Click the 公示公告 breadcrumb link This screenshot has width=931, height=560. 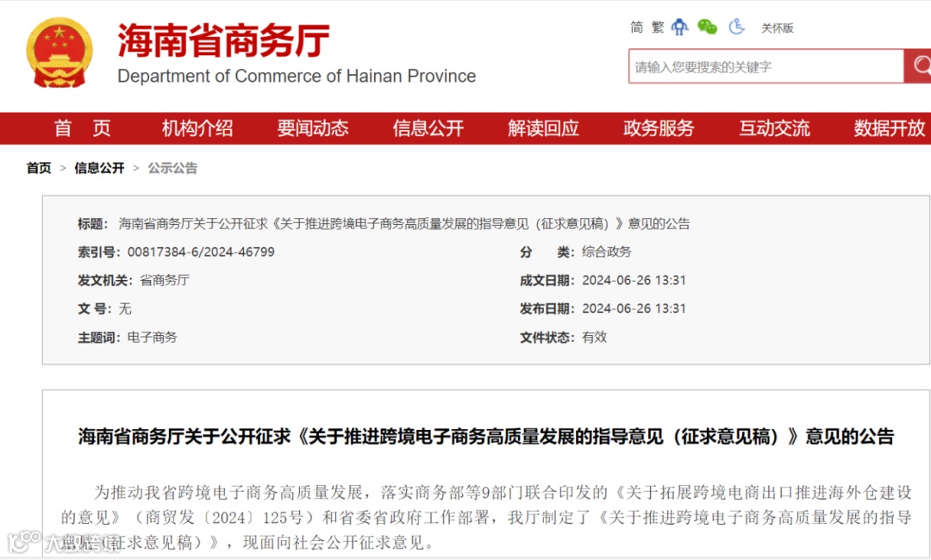pos(172,168)
